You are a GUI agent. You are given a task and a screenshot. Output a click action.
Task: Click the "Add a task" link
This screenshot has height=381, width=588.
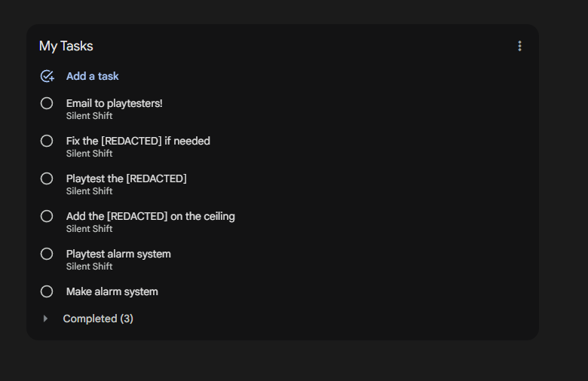point(92,76)
